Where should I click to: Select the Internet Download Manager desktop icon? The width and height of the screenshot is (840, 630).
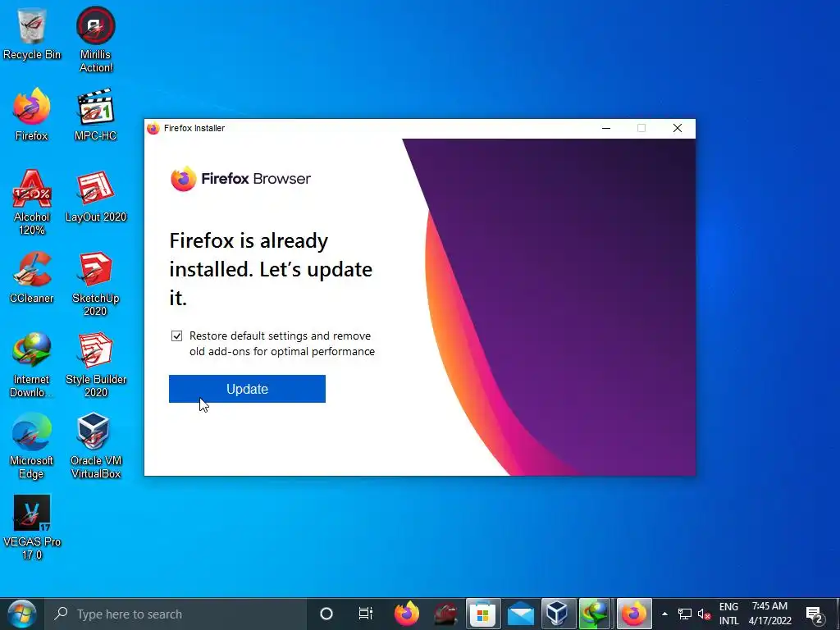click(32, 364)
